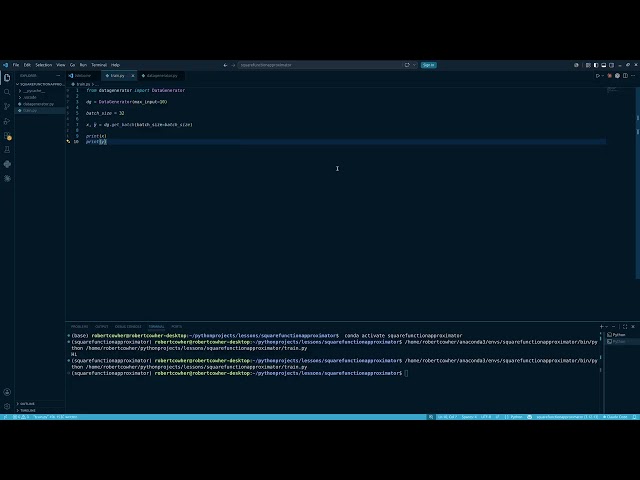This screenshot has width=640, height=480.
Task: Open the Edit menu
Action: pos(27,65)
